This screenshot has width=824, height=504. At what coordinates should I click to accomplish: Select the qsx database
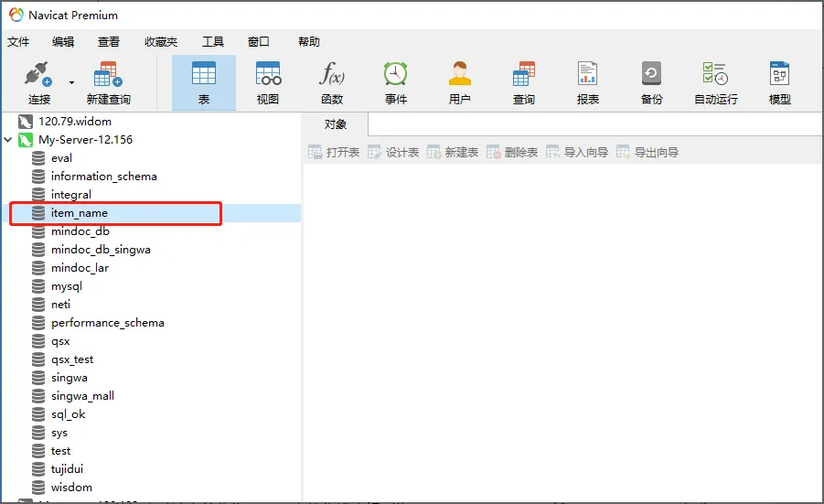point(60,341)
